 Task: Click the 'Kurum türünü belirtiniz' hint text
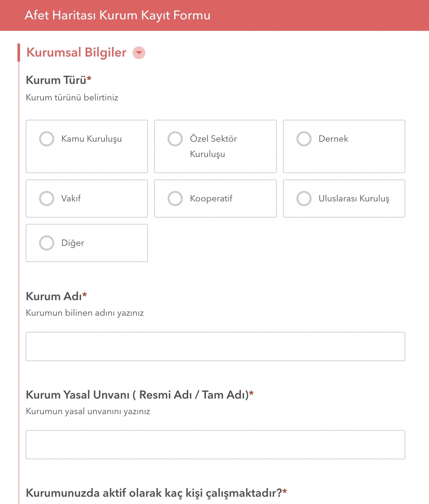tap(72, 98)
